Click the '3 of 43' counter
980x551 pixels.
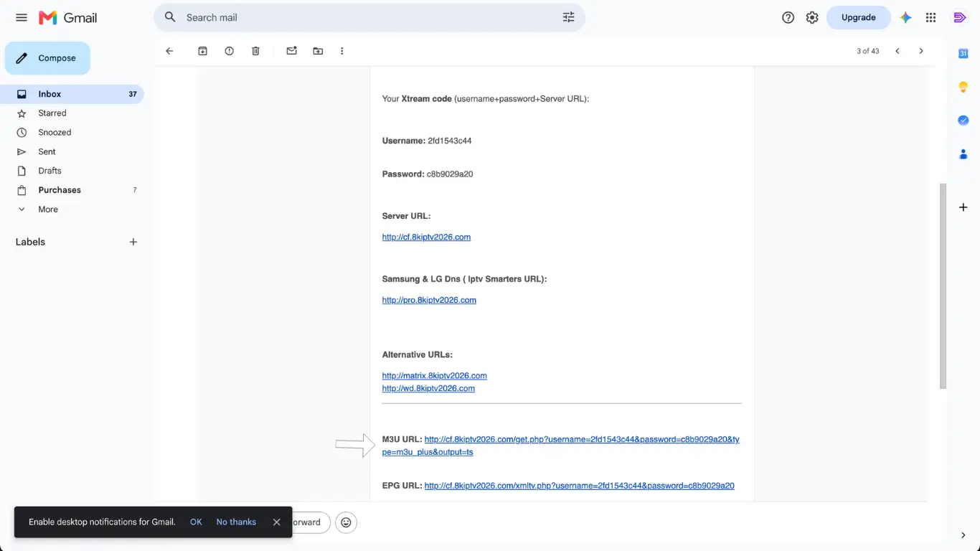(x=867, y=51)
